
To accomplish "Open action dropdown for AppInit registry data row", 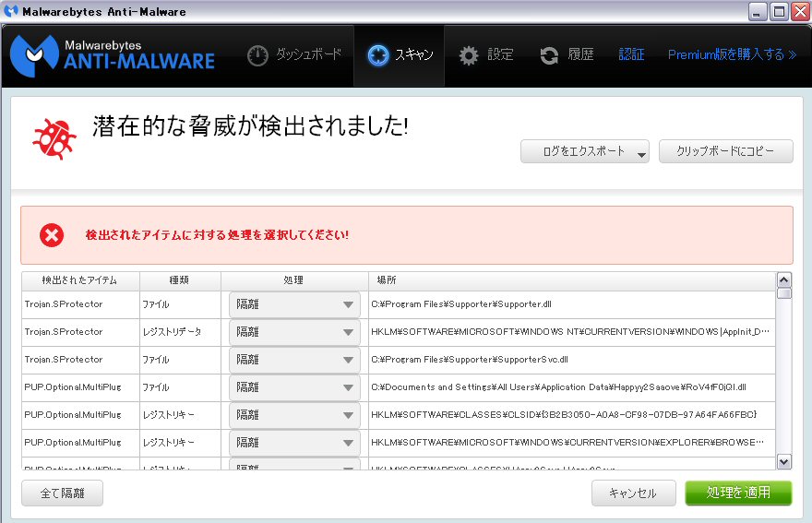I will click(294, 332).
